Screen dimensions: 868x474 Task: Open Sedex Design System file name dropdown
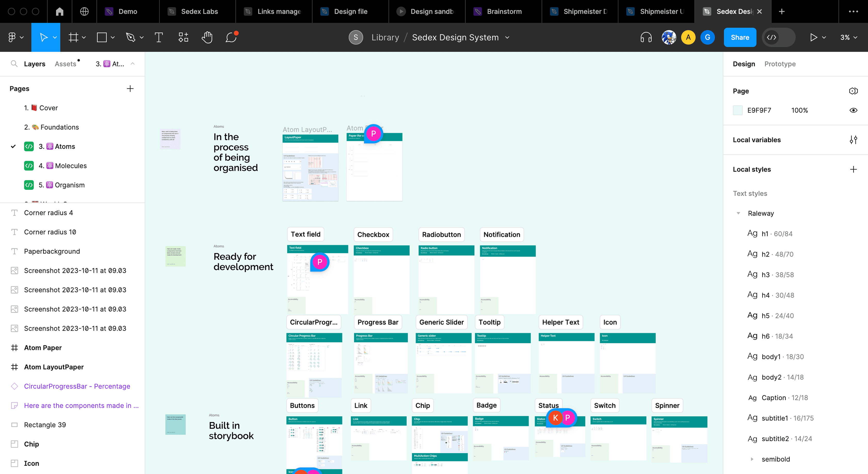point(507,37)
